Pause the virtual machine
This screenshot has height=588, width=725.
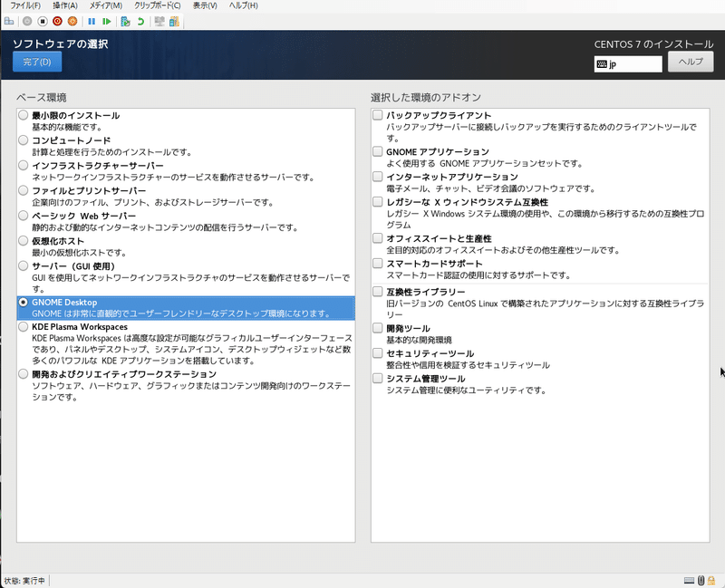pyautogui.click(x=92, y=24)
